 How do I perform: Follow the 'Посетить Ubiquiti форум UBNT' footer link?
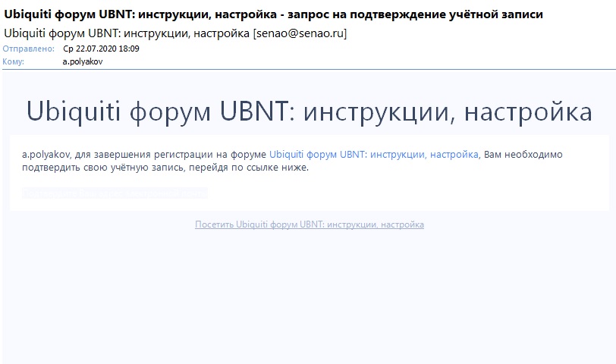click(x=310, y=224)
